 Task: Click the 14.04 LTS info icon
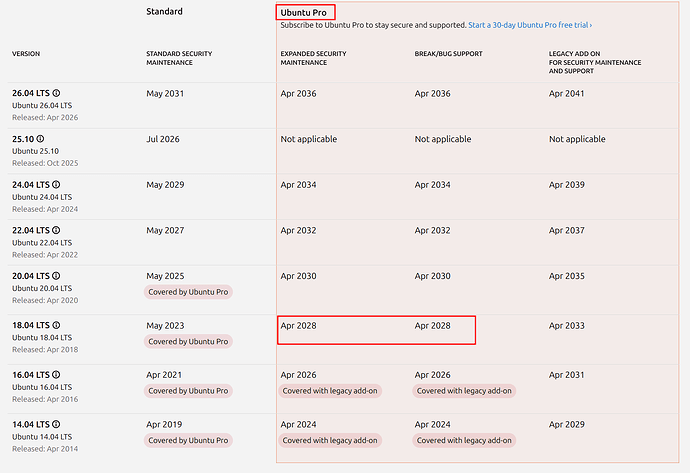[56, 424]
